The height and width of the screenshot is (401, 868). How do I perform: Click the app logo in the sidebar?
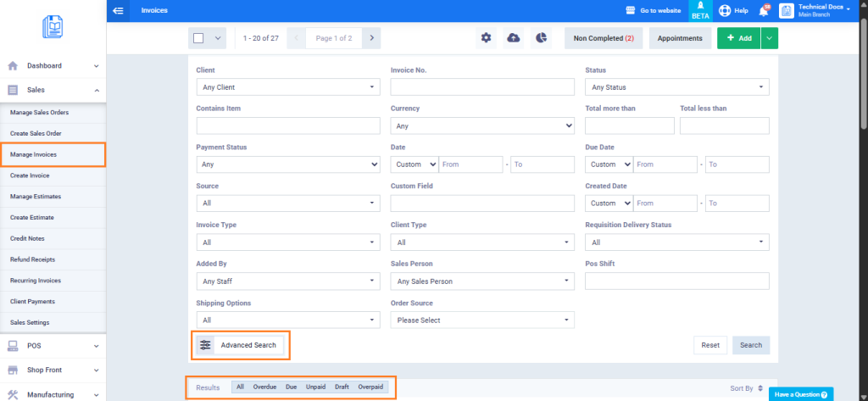click(53, 27)
